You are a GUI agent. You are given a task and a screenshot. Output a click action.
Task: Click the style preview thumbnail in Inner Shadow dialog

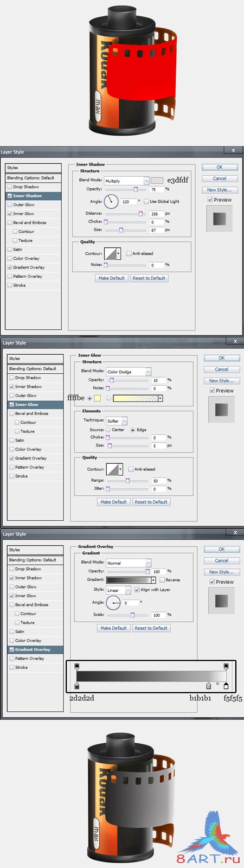point(220,219)
